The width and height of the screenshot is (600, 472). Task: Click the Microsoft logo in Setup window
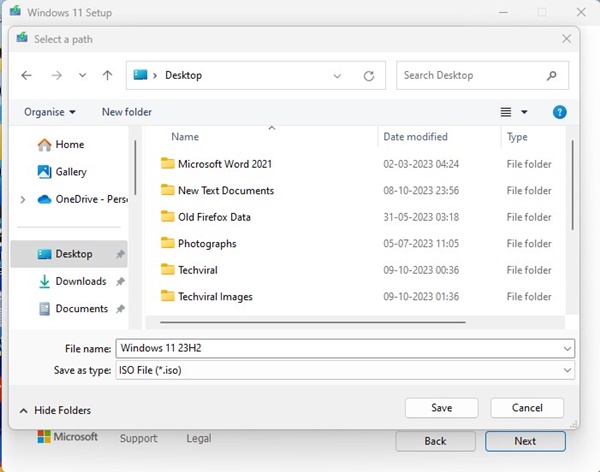pyautogui.click(x=67, y=437)
